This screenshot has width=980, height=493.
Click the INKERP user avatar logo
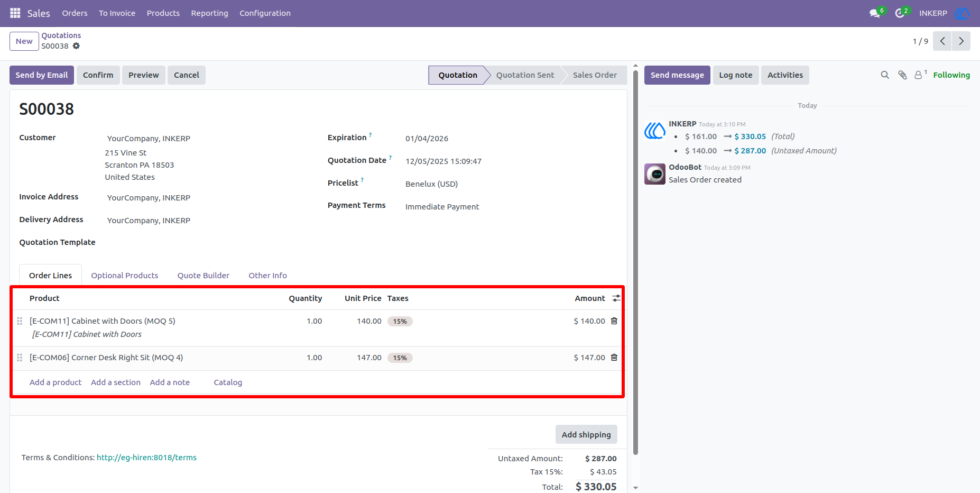click(x=962, y=13)
